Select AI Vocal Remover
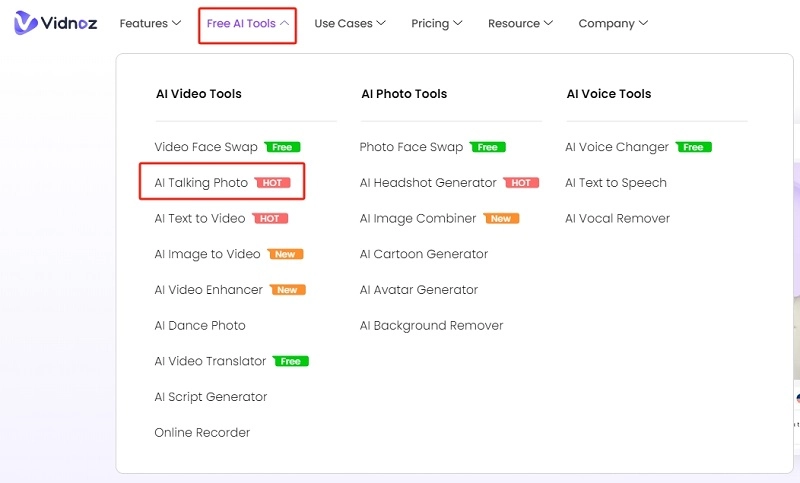This screenshot has height=483, width=800. [x=617, y=219]
